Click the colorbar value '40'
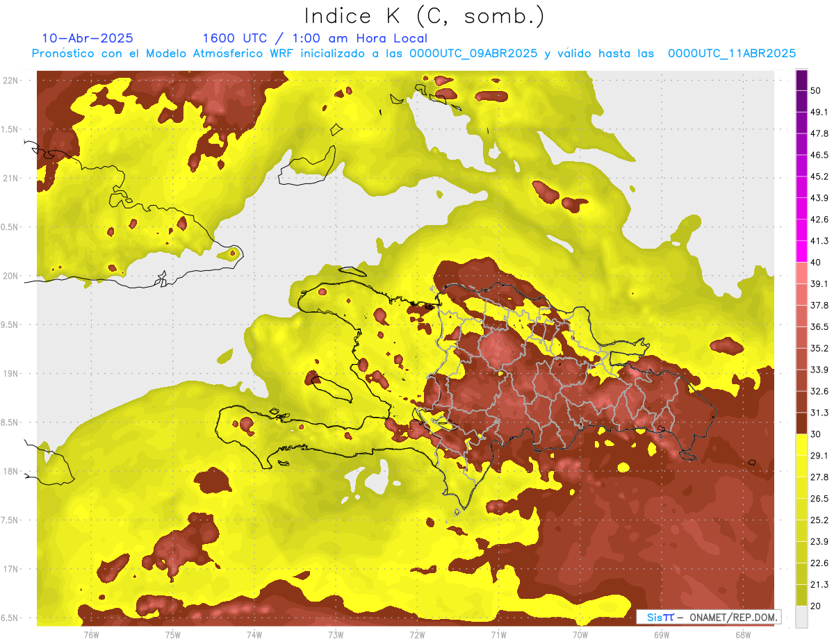The image size is (834, 644). coord(816,263)
